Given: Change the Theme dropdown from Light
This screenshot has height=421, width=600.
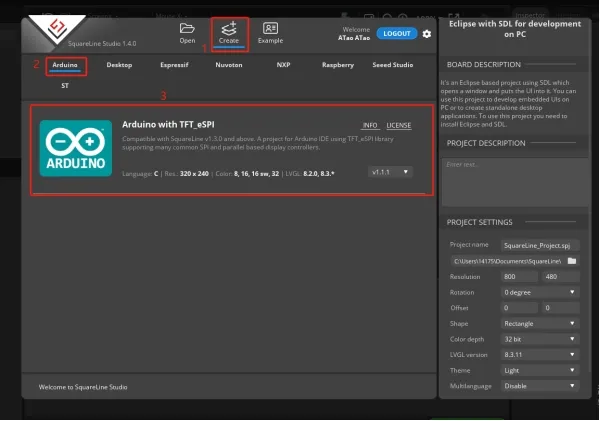Looking at the screenshot, I should point(541,369).
